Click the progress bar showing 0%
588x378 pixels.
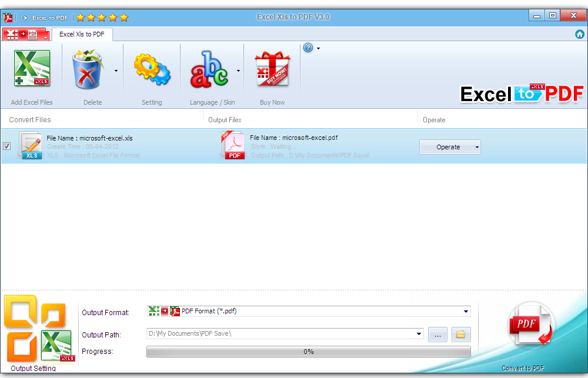click(x=309, y=352)
